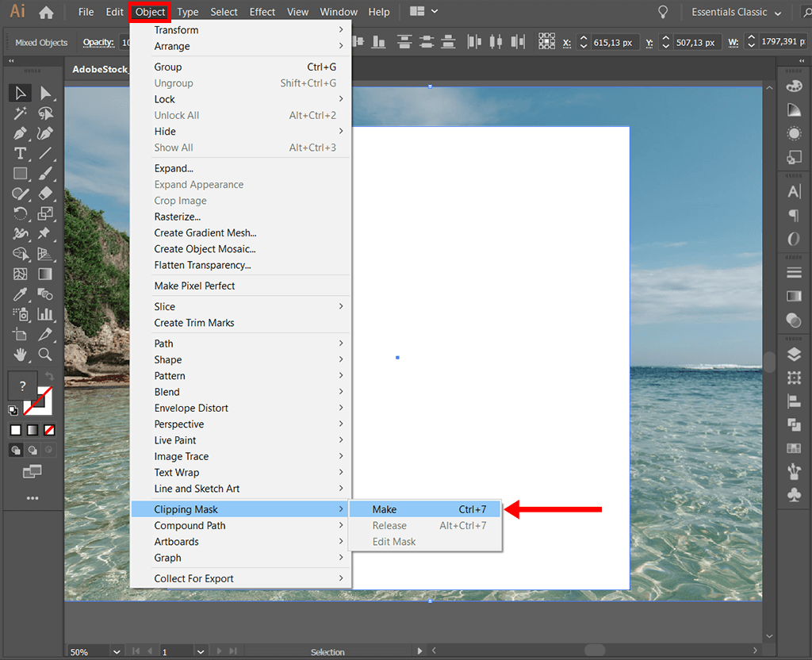The height and width of the screenshot is (660, 812).
Task: Select the Curvature tool
Action: click(45, 133)
